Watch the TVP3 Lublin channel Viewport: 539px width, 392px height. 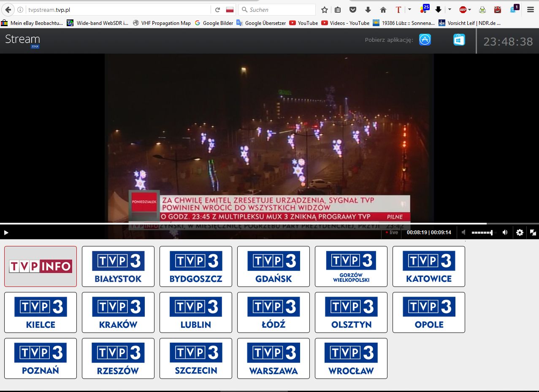pos(196,312)
